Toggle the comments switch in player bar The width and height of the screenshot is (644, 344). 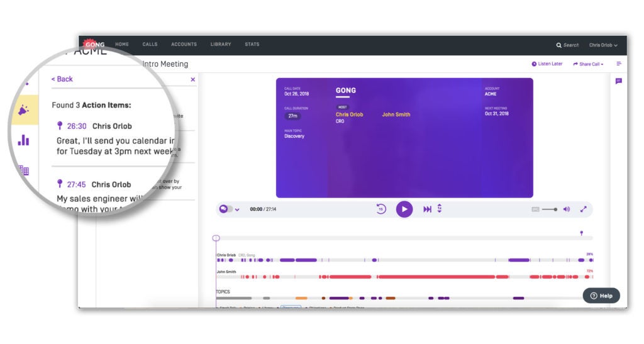[226, 209]
